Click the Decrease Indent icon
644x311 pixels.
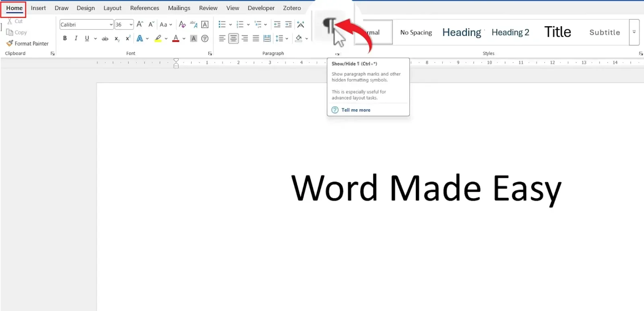tap(277, 25)
